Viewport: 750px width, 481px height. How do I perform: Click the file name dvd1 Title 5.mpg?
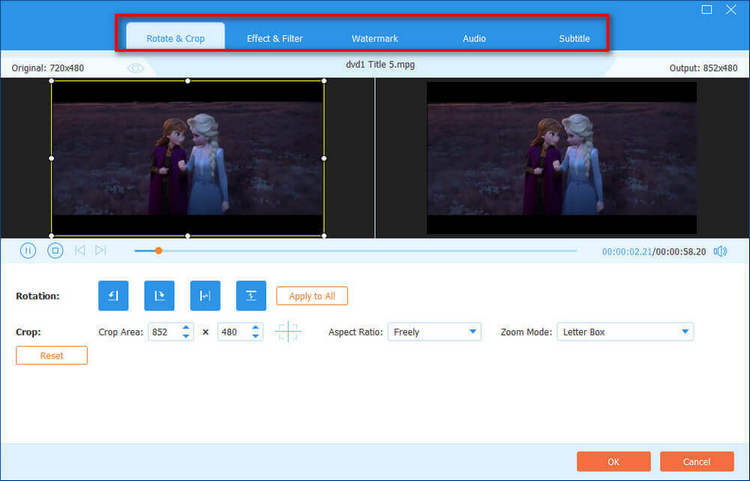(x=380, y=65)
